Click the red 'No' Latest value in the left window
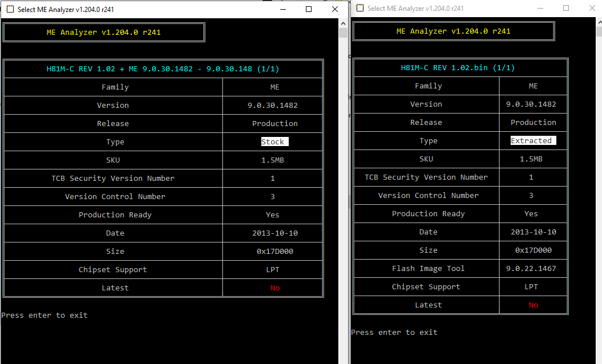Image resolution: width=602 pixels, height=364 pixels. (275, 288)
